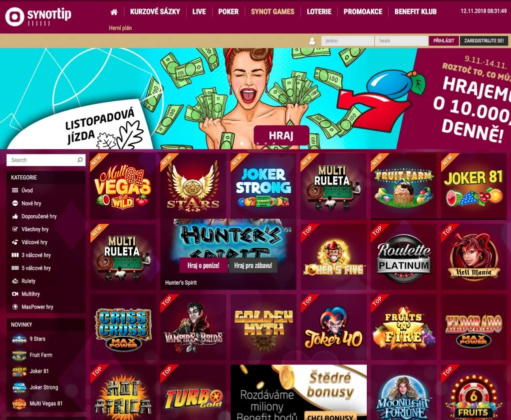511x420 pixels.
Task: Click the search magnifier icon
Action: point(80,160)
